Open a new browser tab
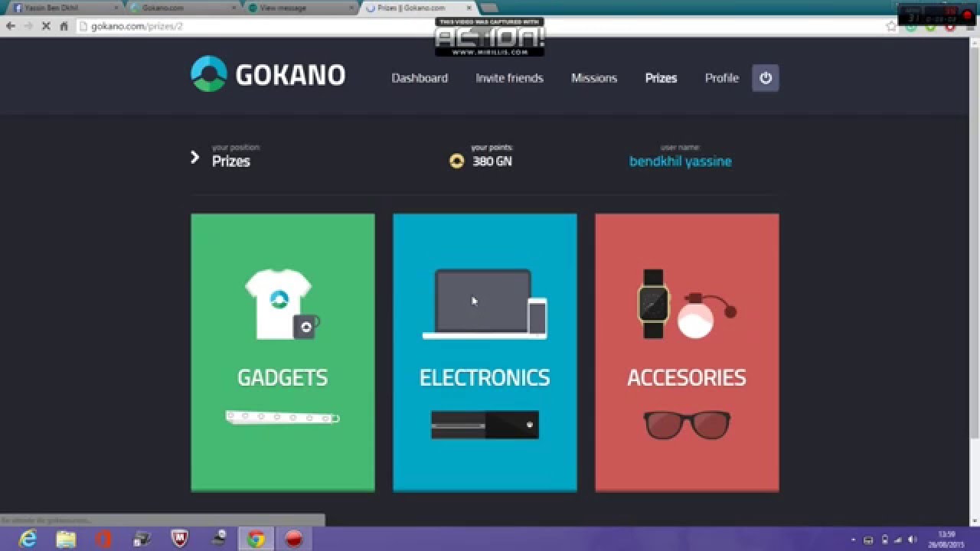Screen dimensions: 980x551 point(488,8)
